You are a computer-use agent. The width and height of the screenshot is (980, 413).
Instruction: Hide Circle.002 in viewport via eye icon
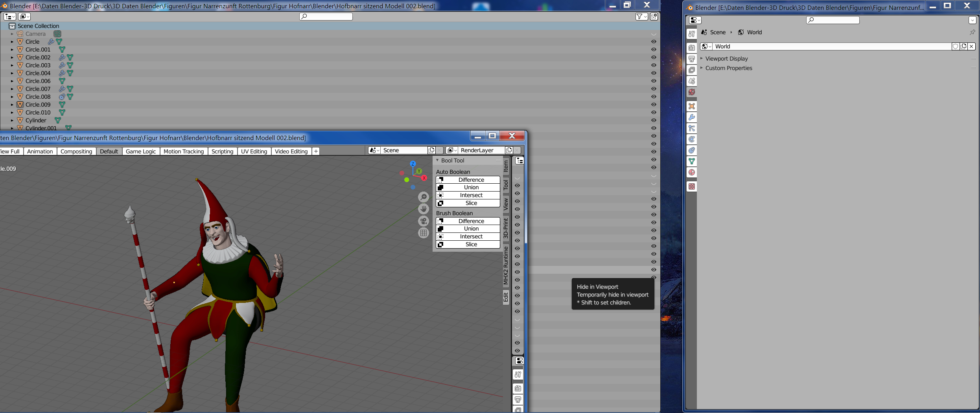coord(654,57)
